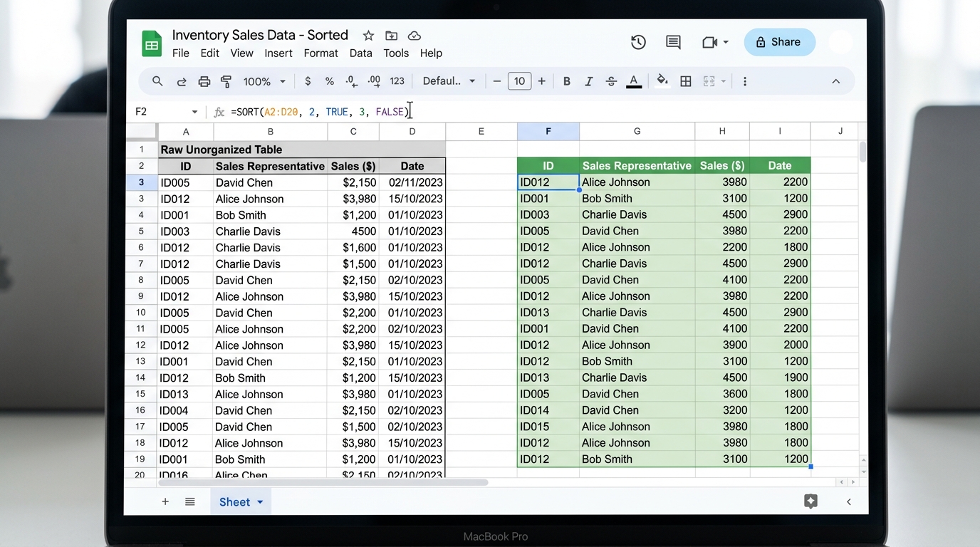The image size is (980, 547).
Task: Click the redo arrow icon in the toolbar
Action: (x=182, y=82)
